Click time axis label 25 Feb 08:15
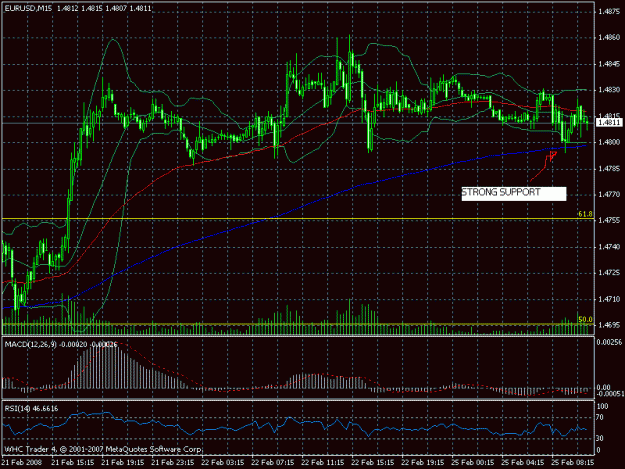This screenshot has width=625, height=469. (573, 462)
